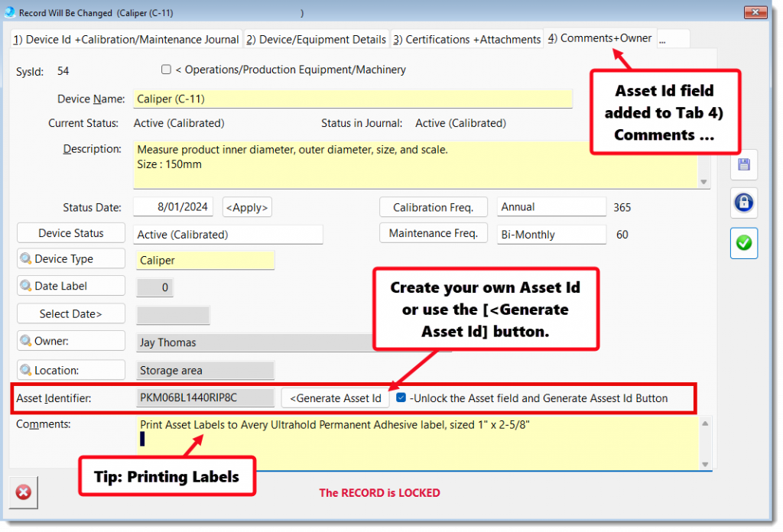
Task: Click the red X cancel icon
Action: (x=24, y=492)
